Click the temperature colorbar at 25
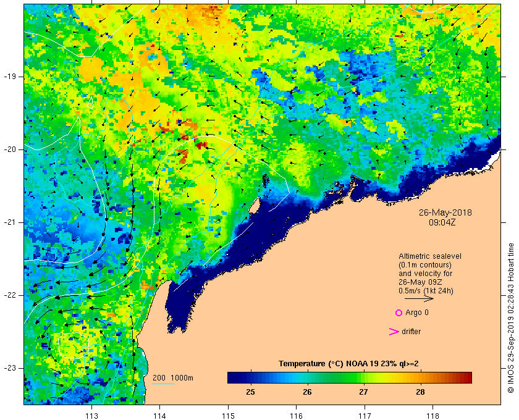Viewport: 519px width, 420px height. click(x=251, y=377)
